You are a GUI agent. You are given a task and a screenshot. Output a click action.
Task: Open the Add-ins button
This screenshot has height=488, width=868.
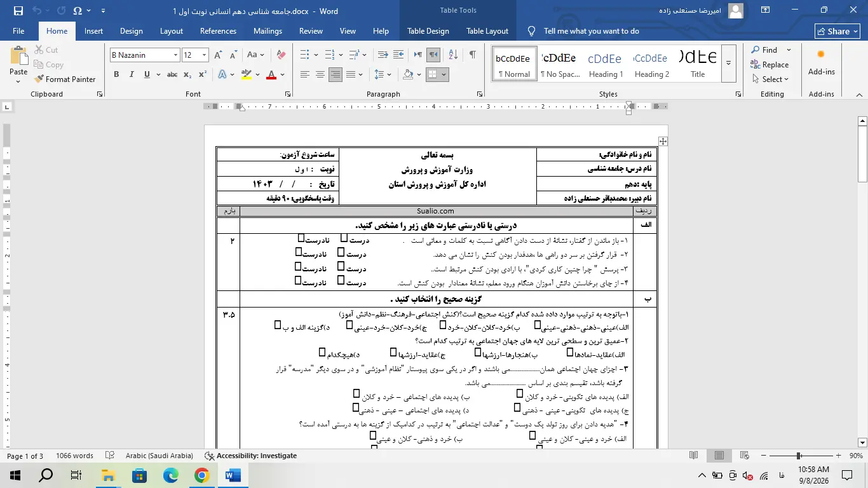(821, 64)
